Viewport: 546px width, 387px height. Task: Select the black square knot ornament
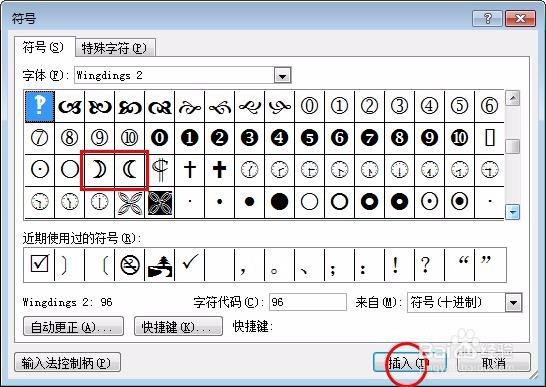point(159,202)
